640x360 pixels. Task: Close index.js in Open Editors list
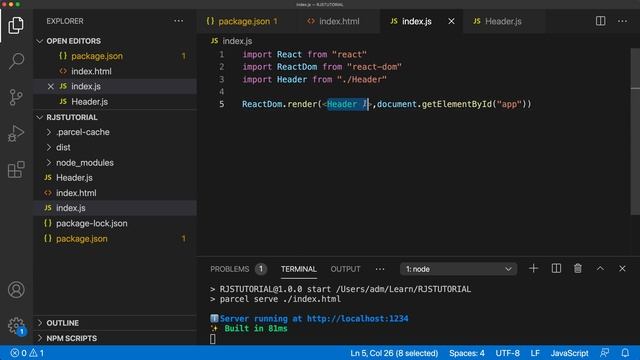click(51, 87)
